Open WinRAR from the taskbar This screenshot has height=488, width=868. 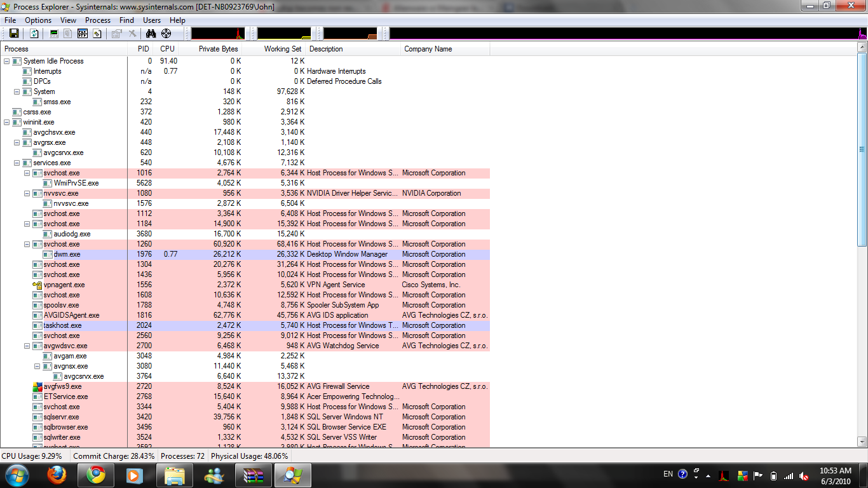(253, 475)
